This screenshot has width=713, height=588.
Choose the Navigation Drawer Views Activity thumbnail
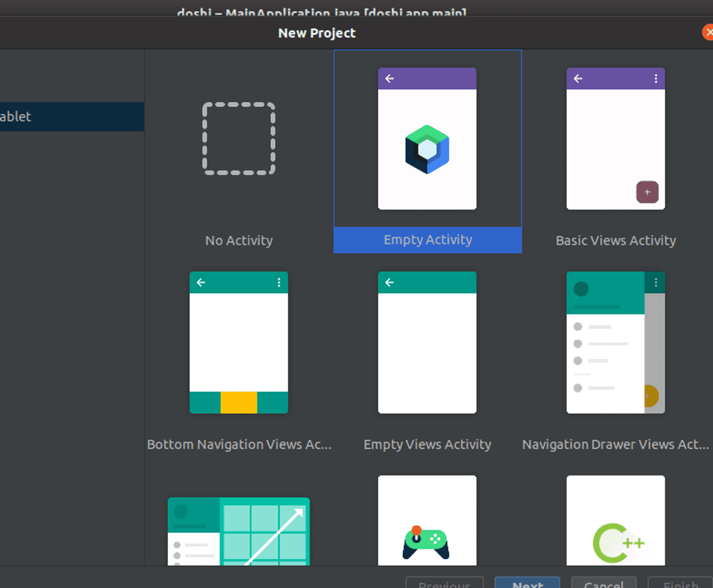pyautogui.click(x=615, y=342)
